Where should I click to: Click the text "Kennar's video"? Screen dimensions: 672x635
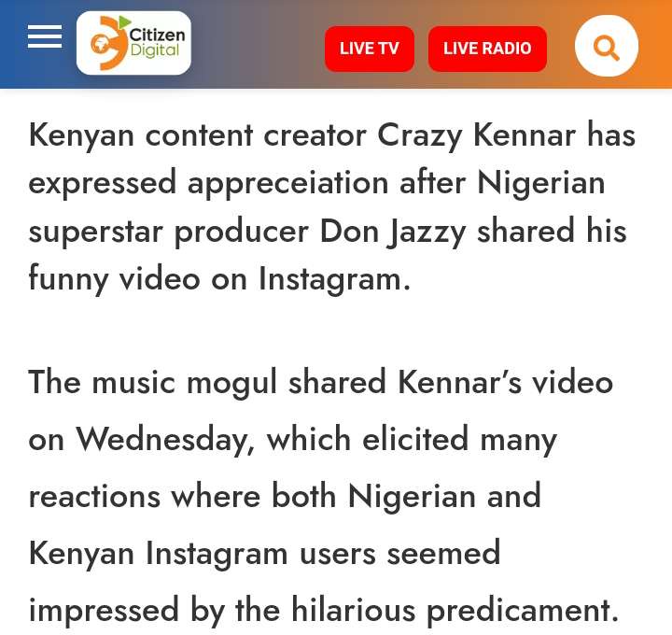pyautogui.click(x=505, y=381)
